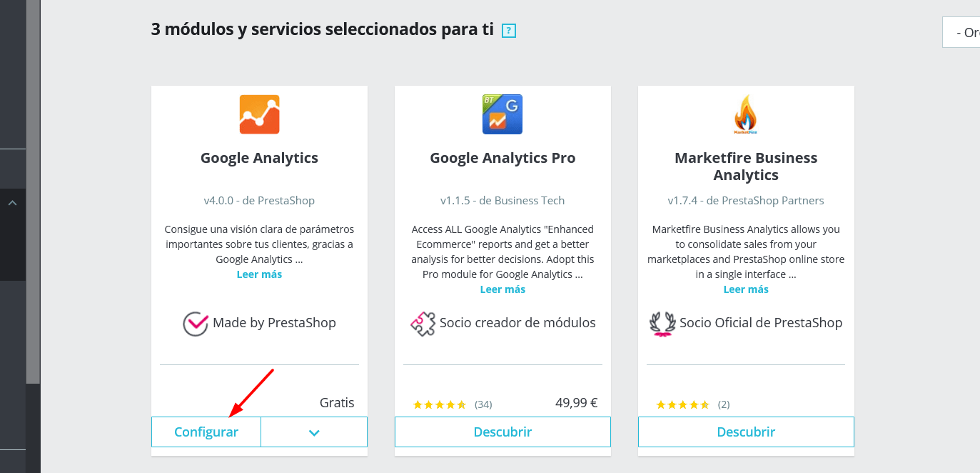Click the star rating of Marketfire Business Analytics
Viewport: 980px width, 473px height.
coord(683,405)
